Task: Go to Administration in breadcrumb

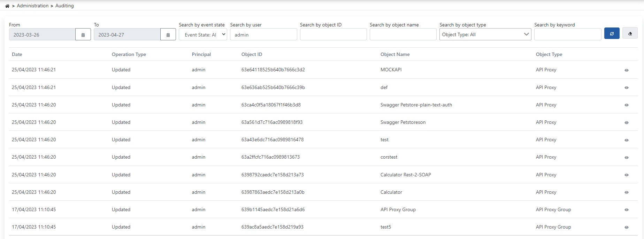Action: pos(33,6)
